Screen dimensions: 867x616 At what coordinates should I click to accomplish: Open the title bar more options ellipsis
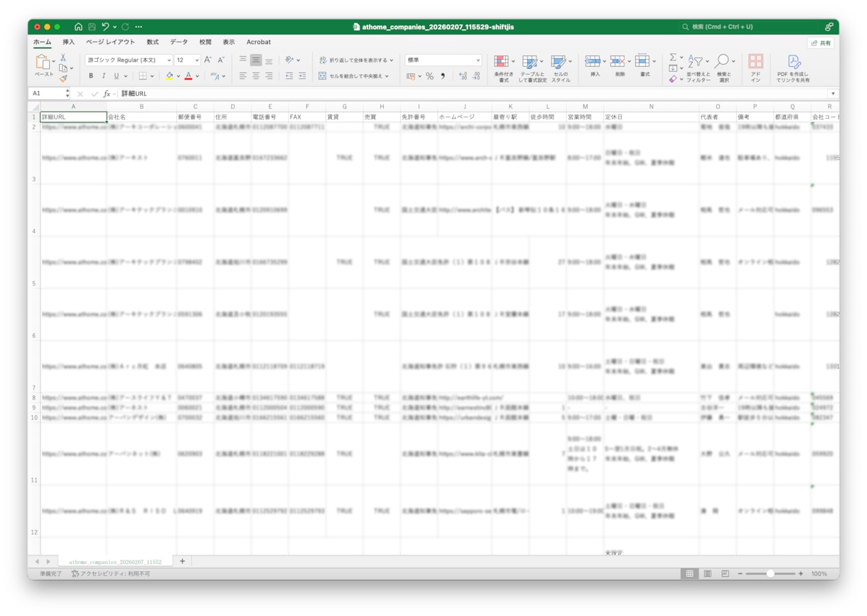point(139,27)
